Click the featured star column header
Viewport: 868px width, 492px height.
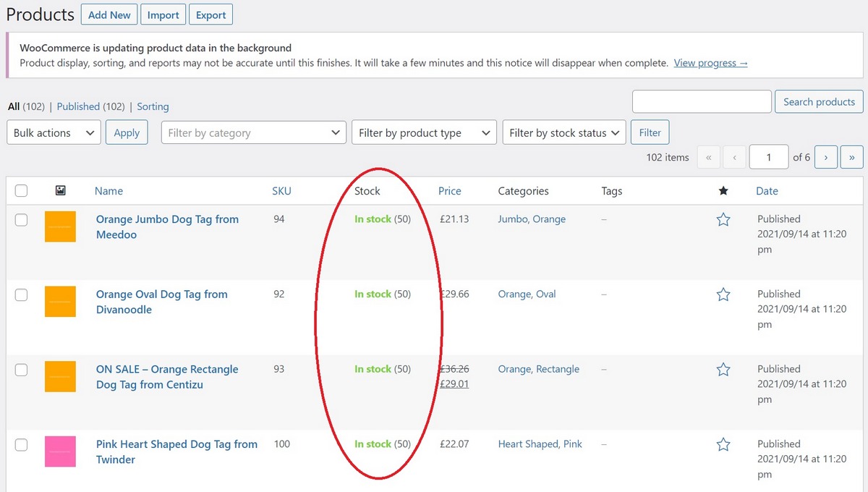723,190
